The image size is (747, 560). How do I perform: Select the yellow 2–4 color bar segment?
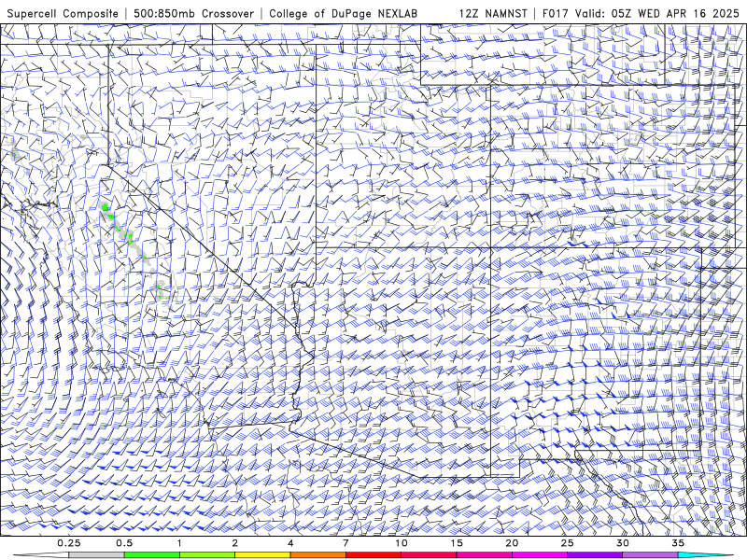[x=262, y=555]
